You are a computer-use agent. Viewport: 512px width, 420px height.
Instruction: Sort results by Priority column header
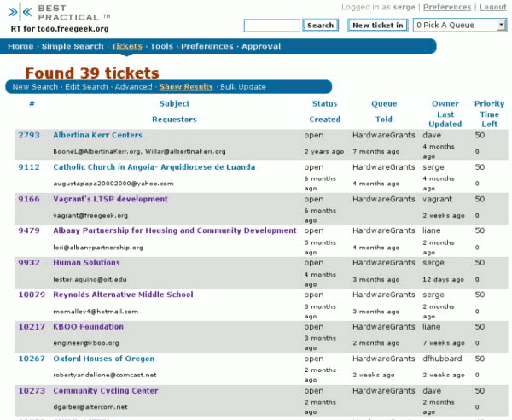click(489, 104)
